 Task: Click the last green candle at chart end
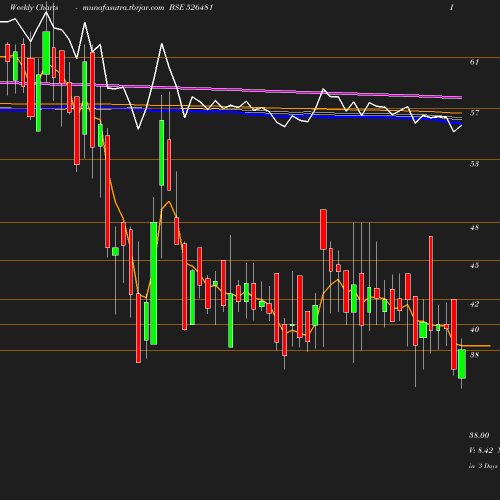[x=462, y=364]
